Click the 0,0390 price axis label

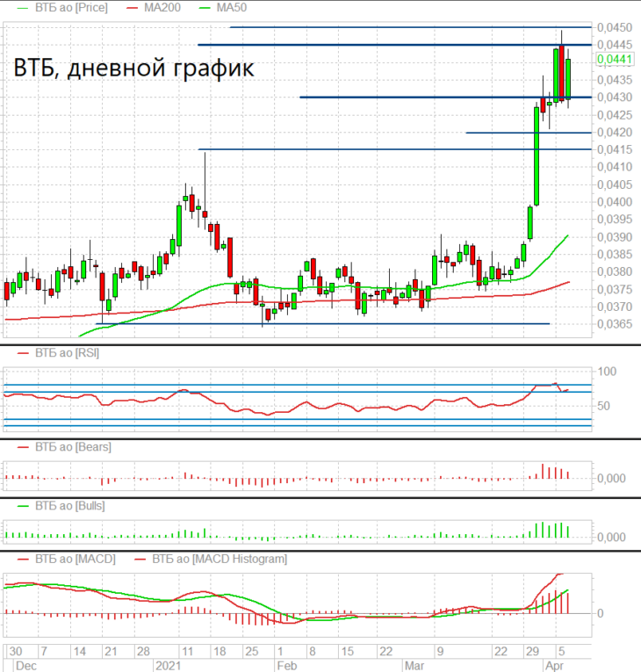615,237
